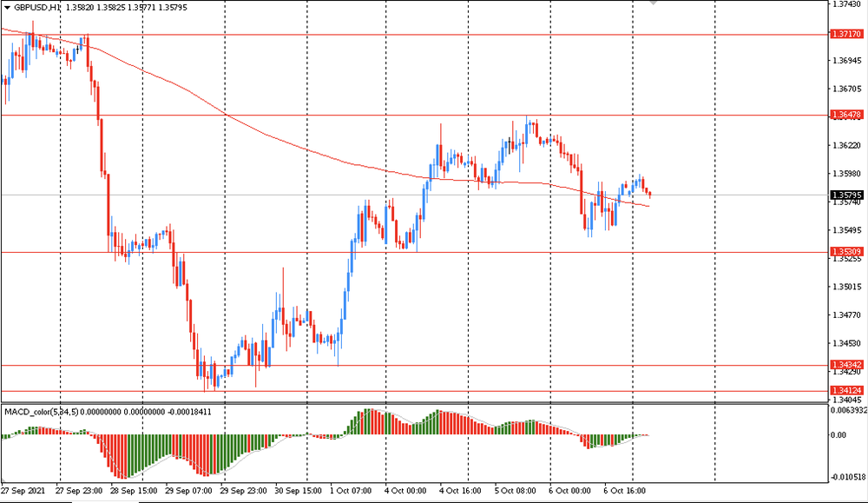Click the 5 Oct 08:00 time label
This screenshot has height=503, width=868.
(x=516, y=491)
